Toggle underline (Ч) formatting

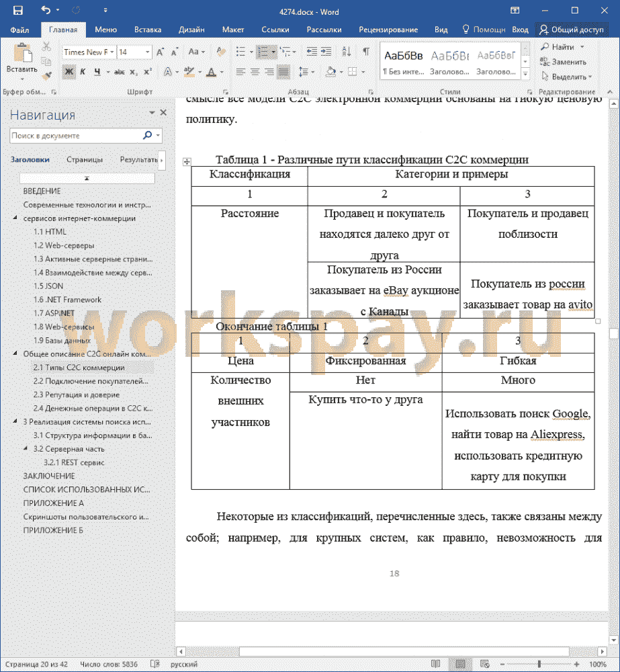tap(97, 72)
